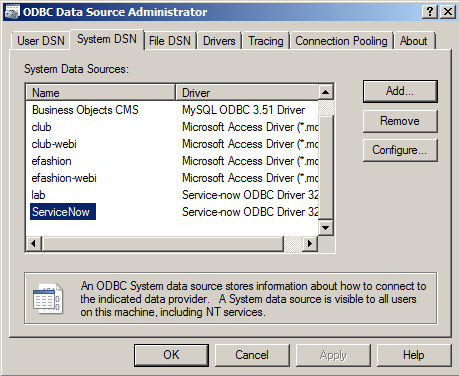Click the question mark help button in title bar
Screen dimensions: 459x376
[x=430, y=12]
